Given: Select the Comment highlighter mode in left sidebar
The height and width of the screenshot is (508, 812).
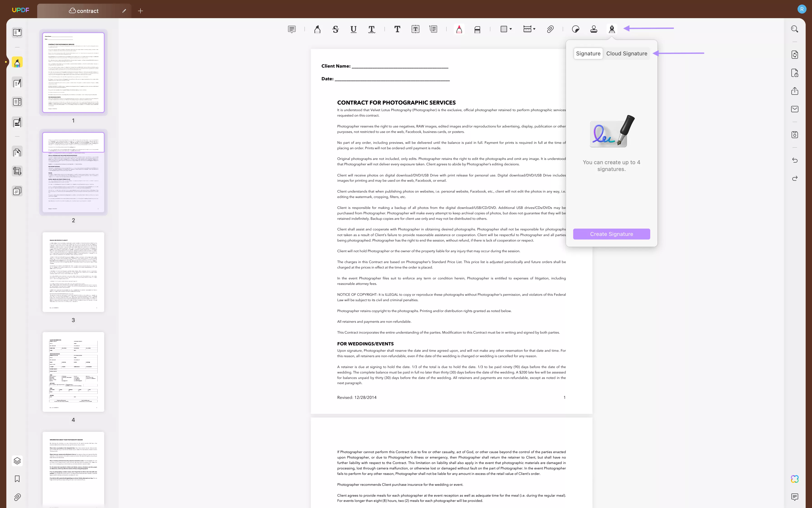Looking at the screenshot, I should click(17, 63).
